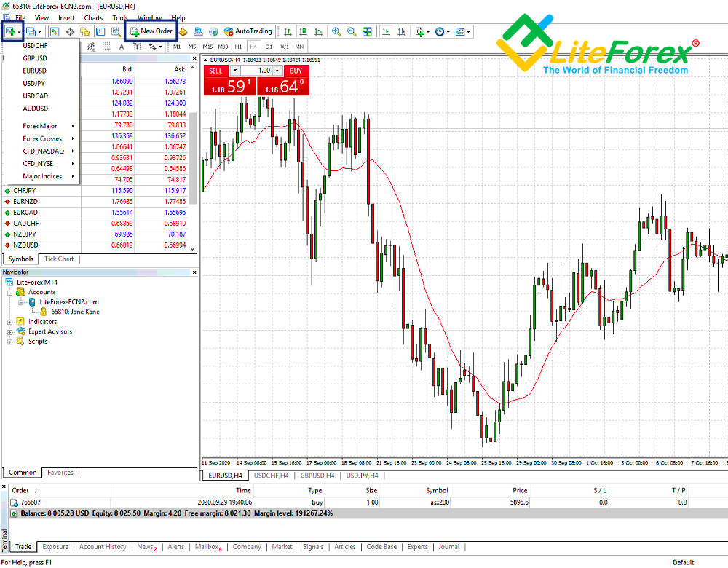Select the MN timeframe
This screenshot has height=568, width=728.
tap(299, 47)
